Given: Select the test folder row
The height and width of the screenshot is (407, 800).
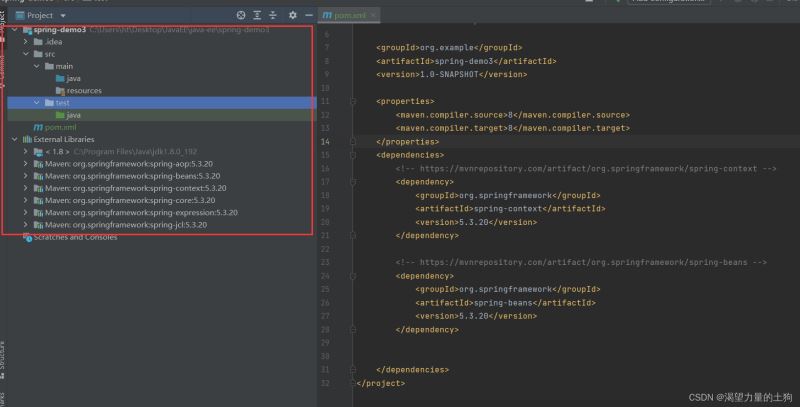Looking at the screenshot, I should pos(162,103).
